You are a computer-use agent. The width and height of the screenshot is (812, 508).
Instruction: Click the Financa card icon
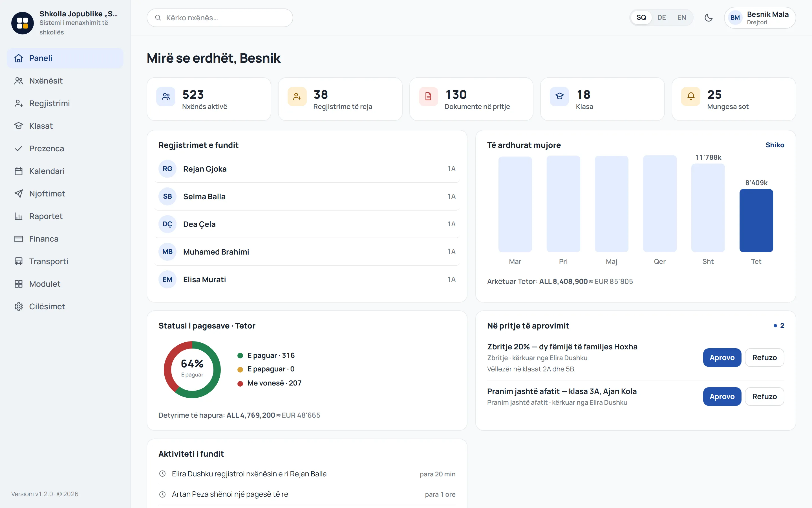[x=18, y=238]
